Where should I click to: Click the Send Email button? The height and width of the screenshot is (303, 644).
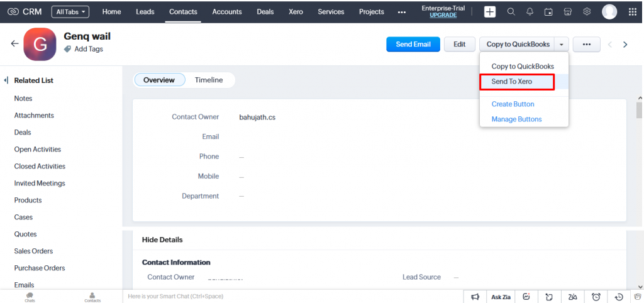click(x=413, y=45)
